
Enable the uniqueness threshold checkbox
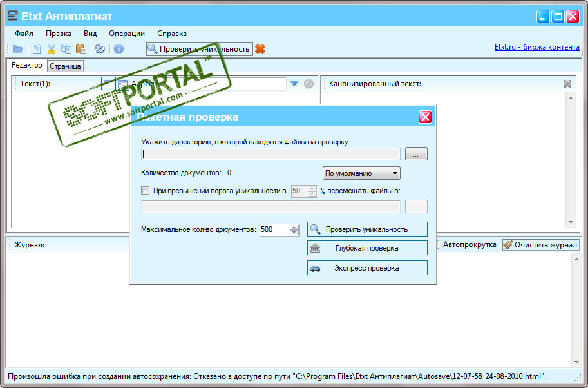point(145,191)
